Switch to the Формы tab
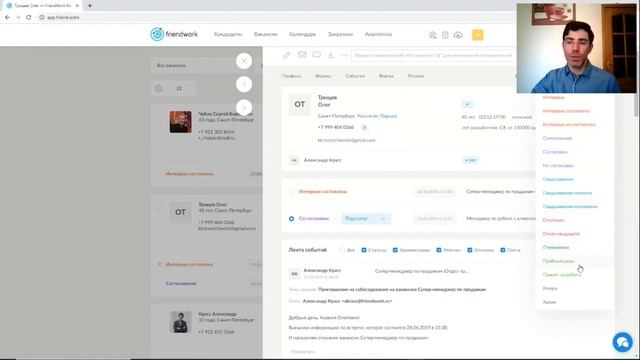 point(323,76)
